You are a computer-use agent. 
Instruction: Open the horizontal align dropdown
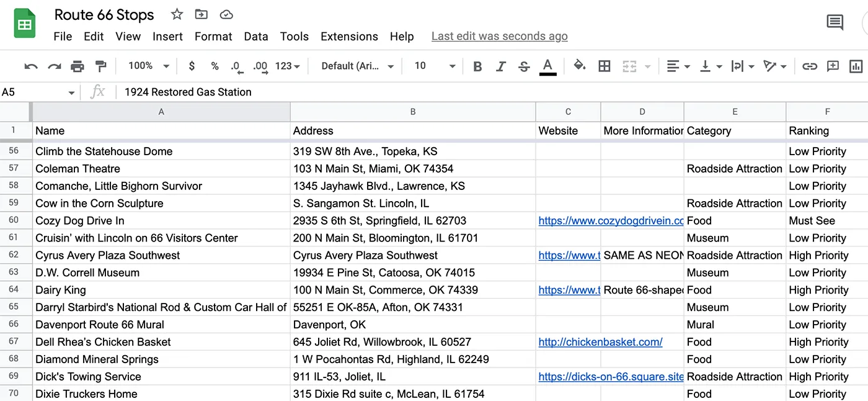pos(678,66)
